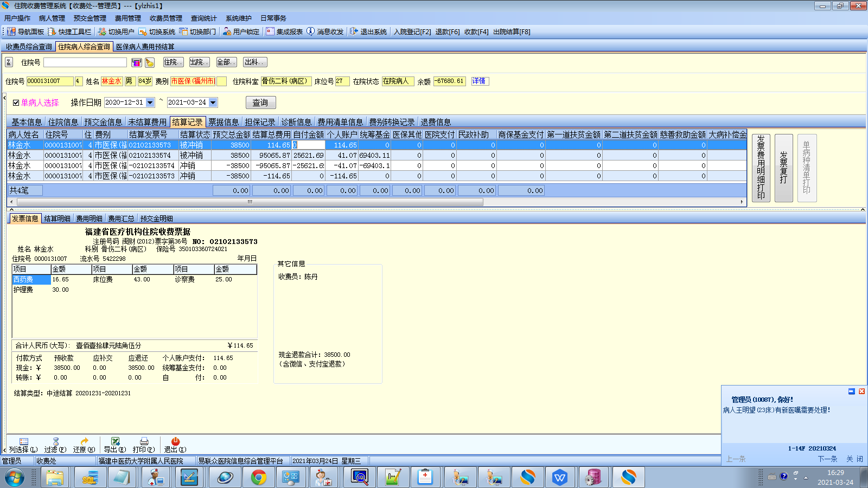Open the end date dropdown 2021-03-24

click(x=213, y=102)
